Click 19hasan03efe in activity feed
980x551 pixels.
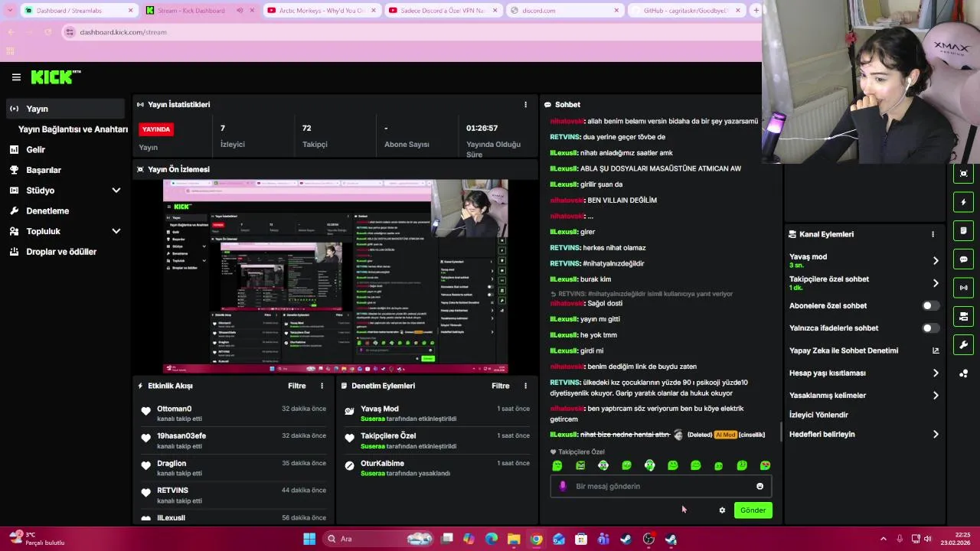pyautogui.click(x=181, y=436)
